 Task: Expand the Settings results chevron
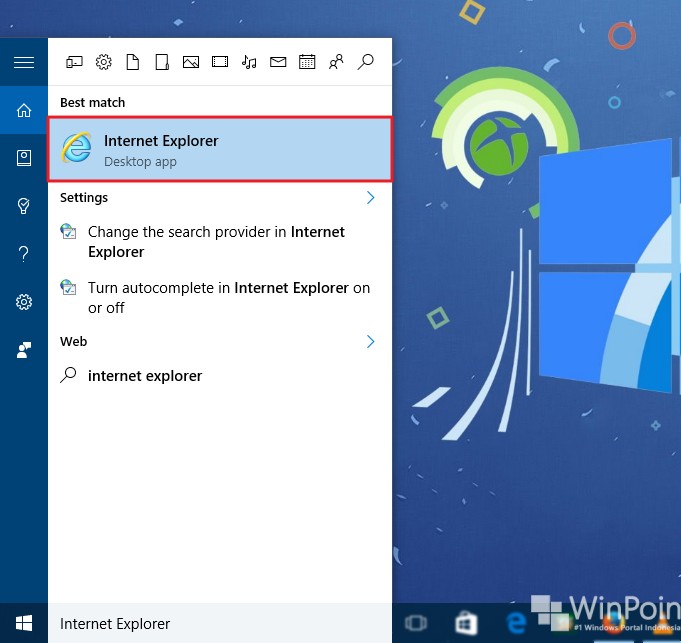[370, 198]
